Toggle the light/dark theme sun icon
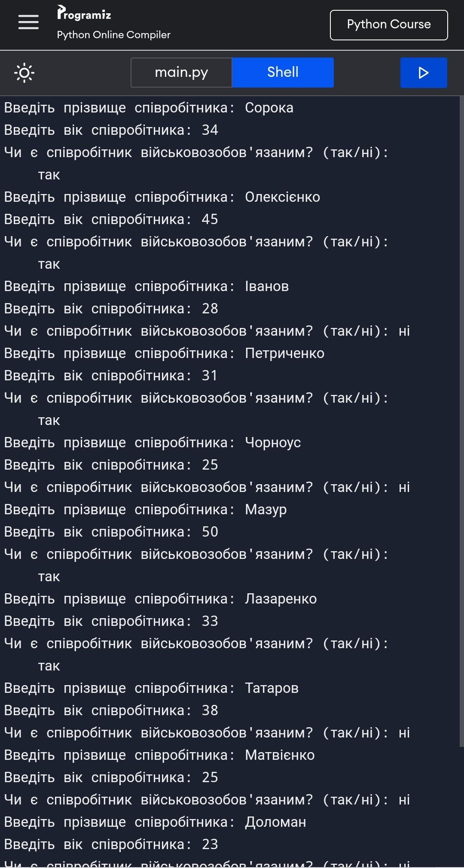 pyautogui.click(x=24, y=73)
